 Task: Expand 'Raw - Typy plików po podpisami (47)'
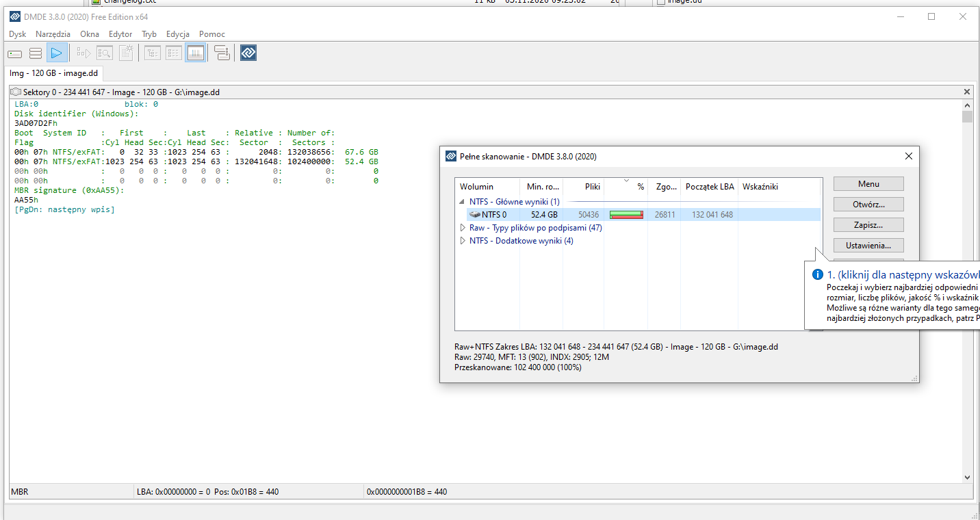pos(463,228)
